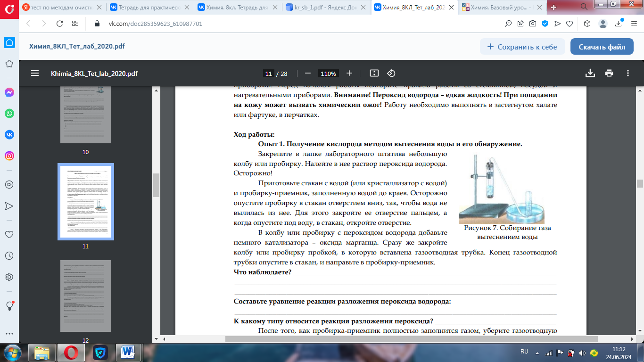The width and height of the screenshot is (644, 362).
Task: Click the thumbnail panel vertical scrollbar
Action: [156, 186]
